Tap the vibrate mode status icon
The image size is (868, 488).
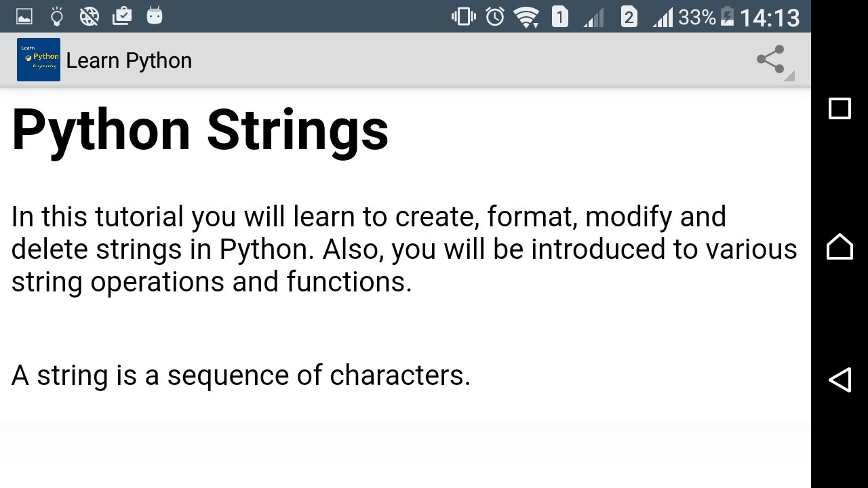click(x=464, y=16)
